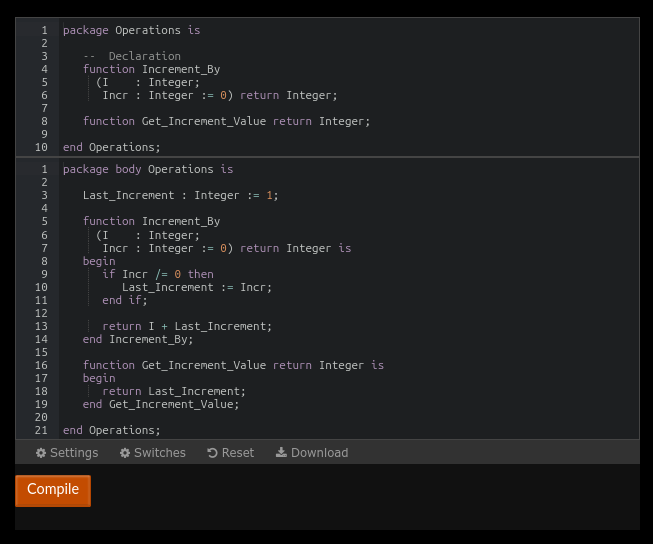Viewport: 653px width, 544px height.
Task: Click the gear icon next to Settings
Action: pos(41,453)
